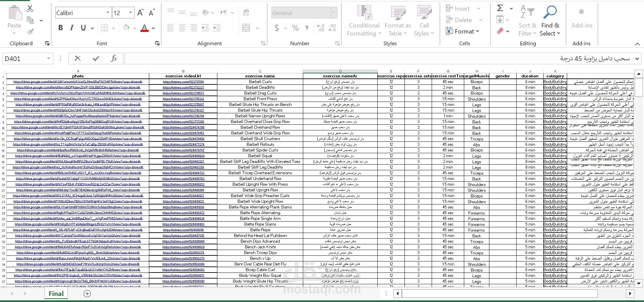Click the vertical scrollbar down arrow
Viewport: 644px width, 302px height.
(x=639, y=284)
